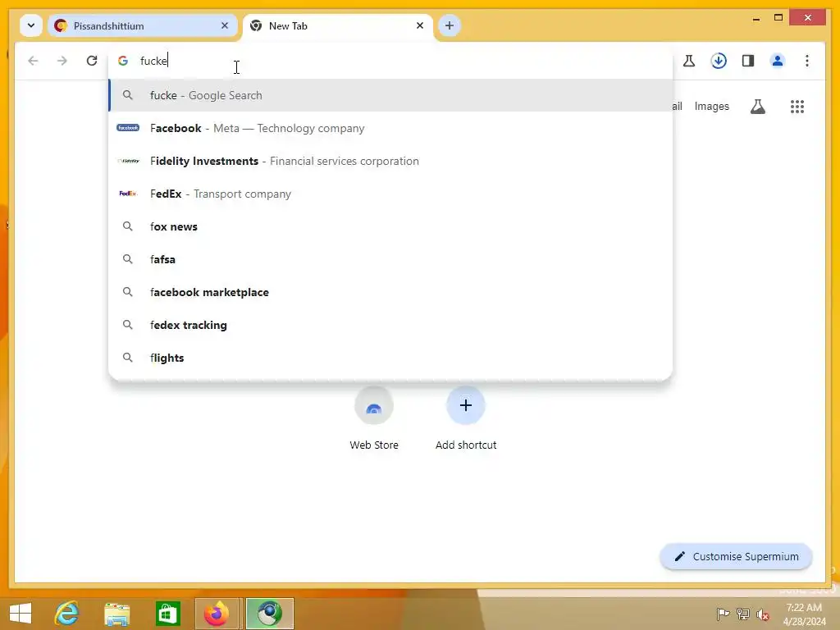Select the New Tab tab
Image resolution: width=840 pixels, height=630 pixels.
[337, 25]
